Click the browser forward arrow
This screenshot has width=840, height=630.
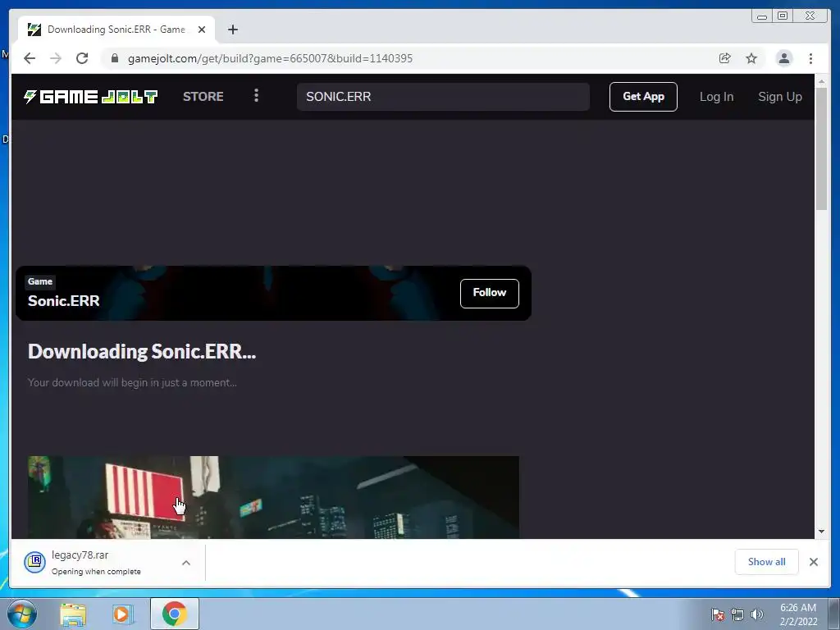tap(56, 58)
